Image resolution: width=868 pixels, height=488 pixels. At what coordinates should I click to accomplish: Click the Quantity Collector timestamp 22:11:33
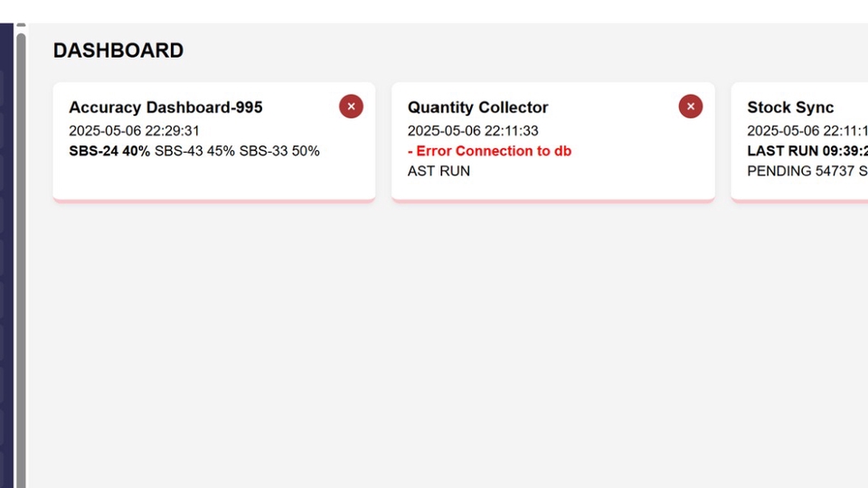tap(473, 131)
